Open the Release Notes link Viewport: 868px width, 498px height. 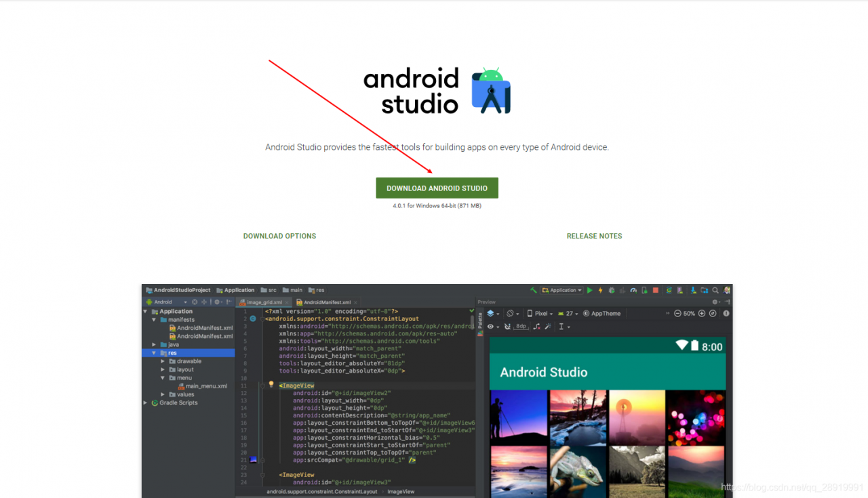(594, 236)
